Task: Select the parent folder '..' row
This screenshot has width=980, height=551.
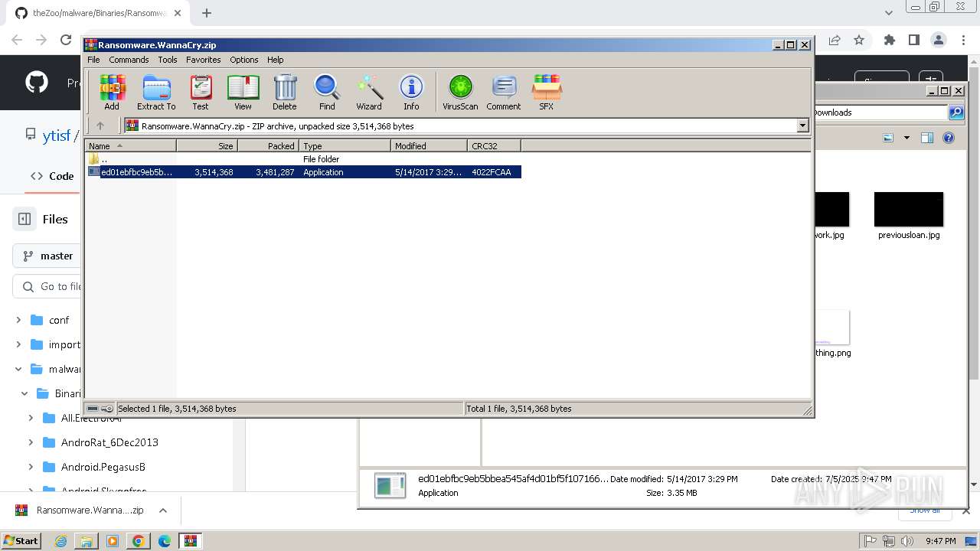Action: (303, 159)
